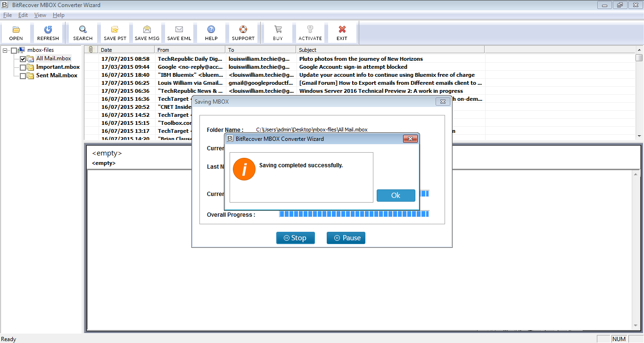Collapse the mbox-files tree node
The height and width of the screenshot is (343, 644).
click(x=5, y=50)
